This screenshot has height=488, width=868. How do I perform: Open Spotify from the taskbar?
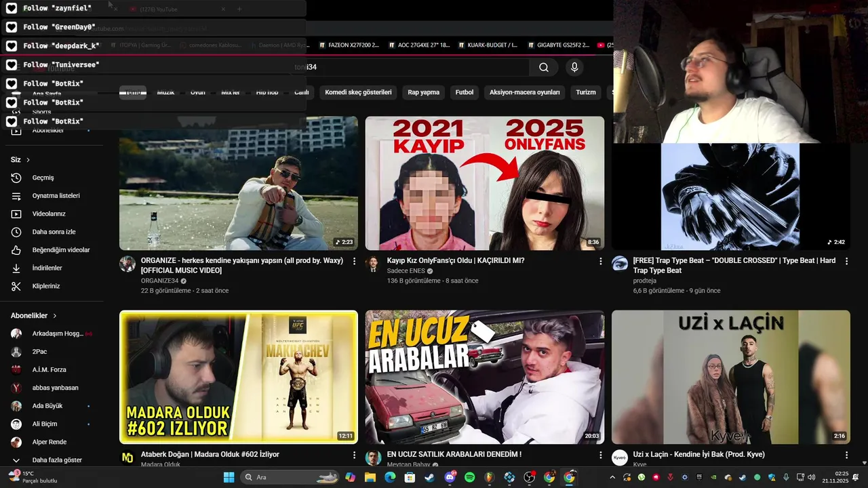pyautogui.click(x=469, y=477)
